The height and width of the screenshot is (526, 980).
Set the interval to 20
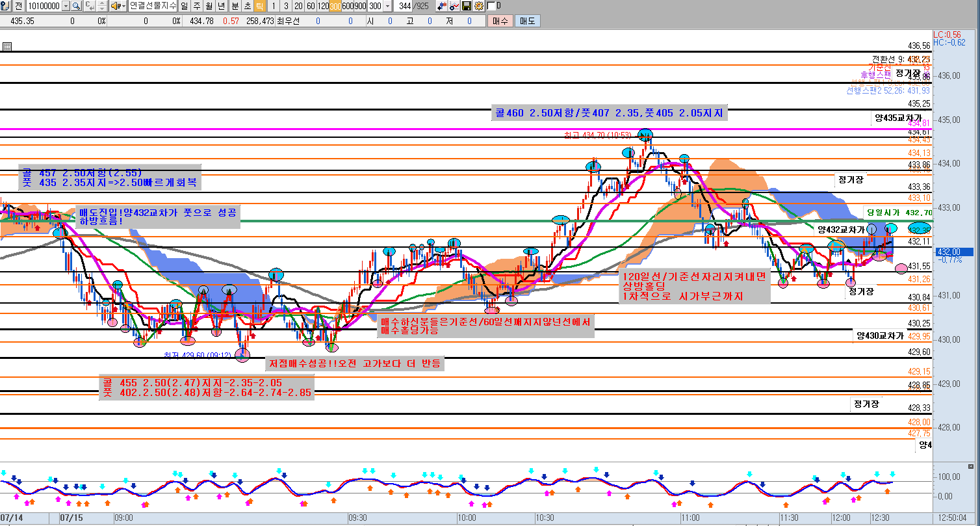coord(298,6)
